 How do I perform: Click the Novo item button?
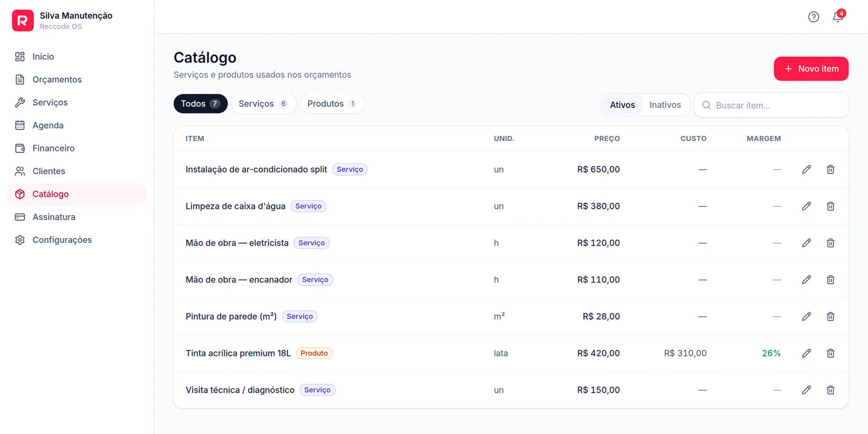point(811,69)
